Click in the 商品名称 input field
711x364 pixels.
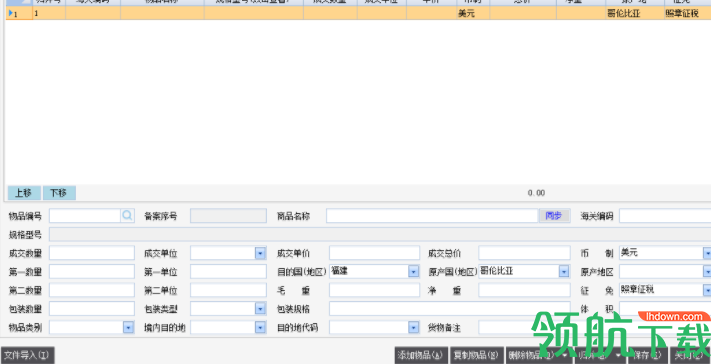point(432,216)
